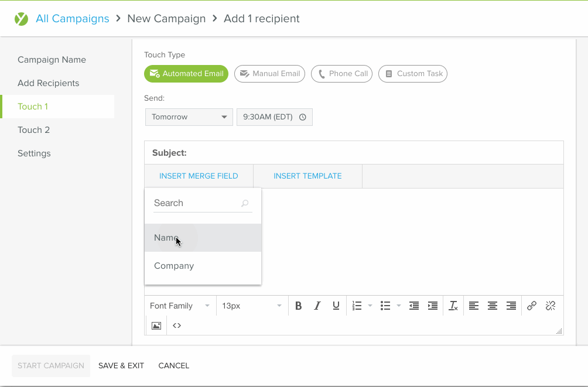Image resolution: width=588 pixels, height=387 pixels.
Task: Apply underline formatting
Action: [336, 306]
